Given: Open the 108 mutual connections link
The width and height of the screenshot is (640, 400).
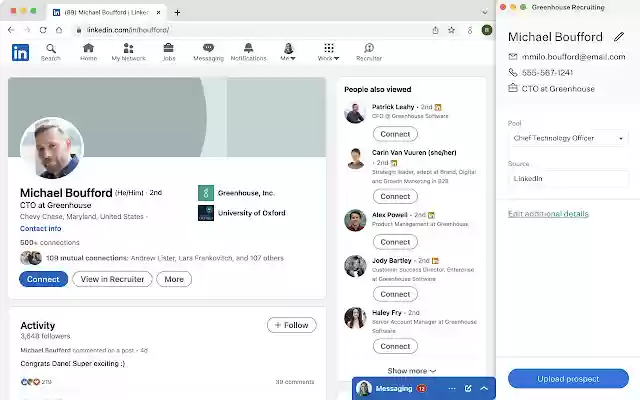Looking at the screenshot, I should 164,258.
